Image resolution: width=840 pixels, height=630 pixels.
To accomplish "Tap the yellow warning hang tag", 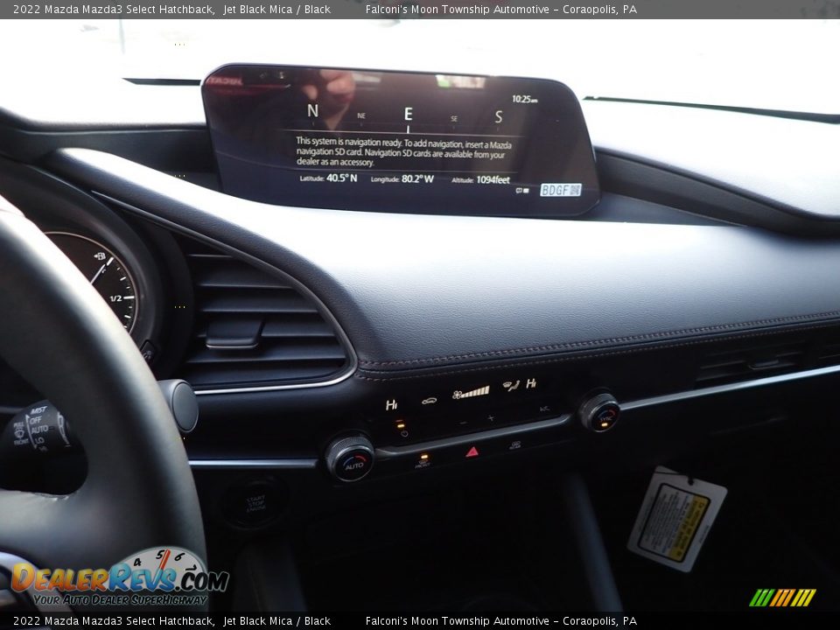I will [x=677, y=519].
